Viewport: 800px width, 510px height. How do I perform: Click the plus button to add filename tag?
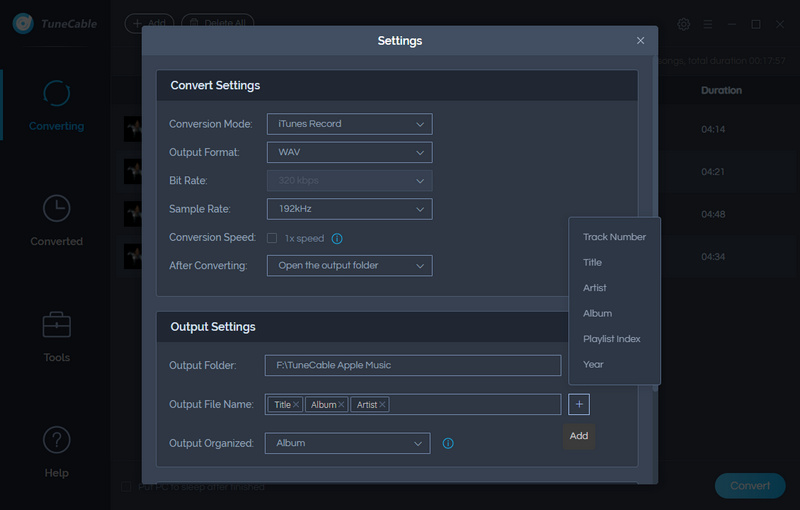pos(579,404)
